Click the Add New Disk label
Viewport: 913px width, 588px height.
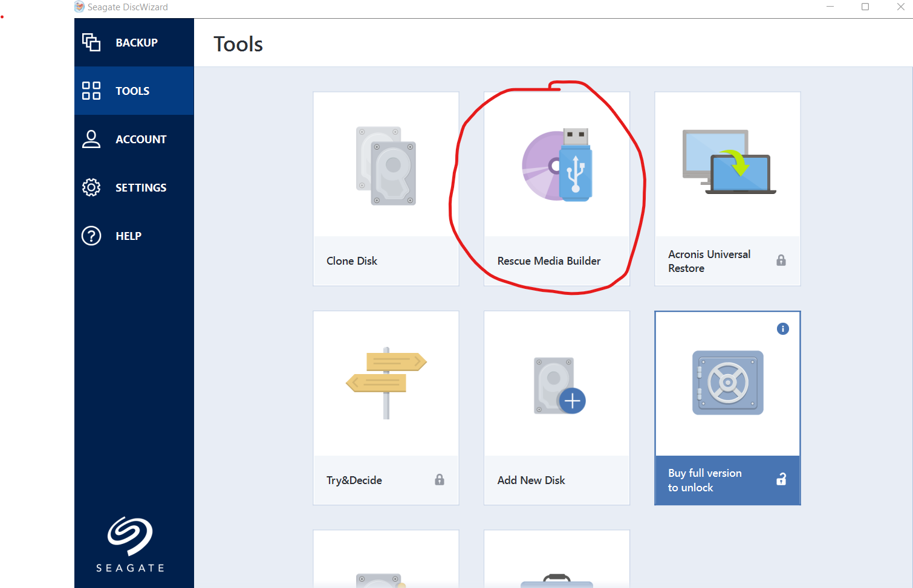[531, 480]
